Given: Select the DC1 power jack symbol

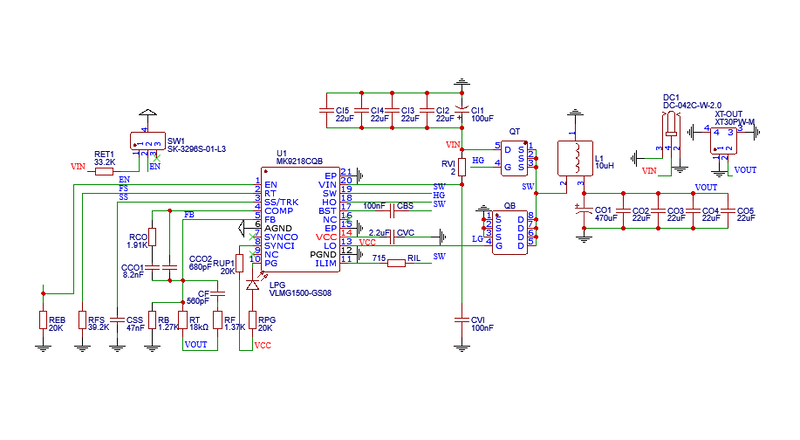Looking at the screenshot, I should pyautogui.click(x=671, y=124).
